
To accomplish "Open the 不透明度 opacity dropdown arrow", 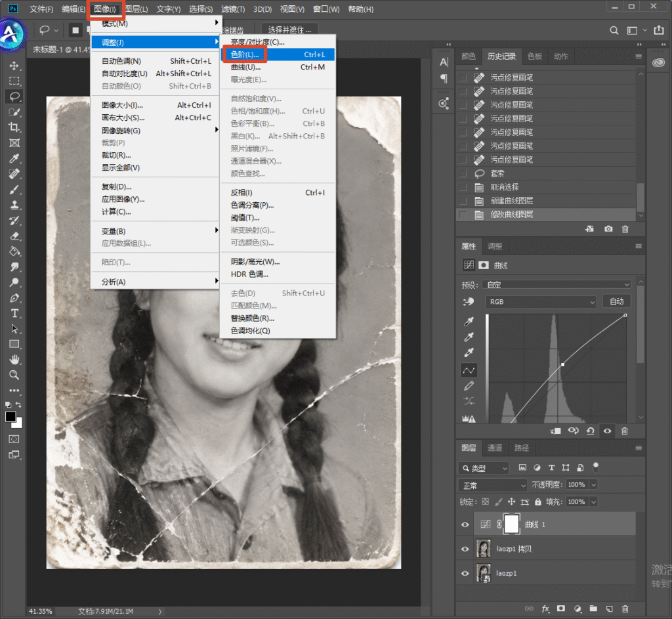I will coord(594,485).
